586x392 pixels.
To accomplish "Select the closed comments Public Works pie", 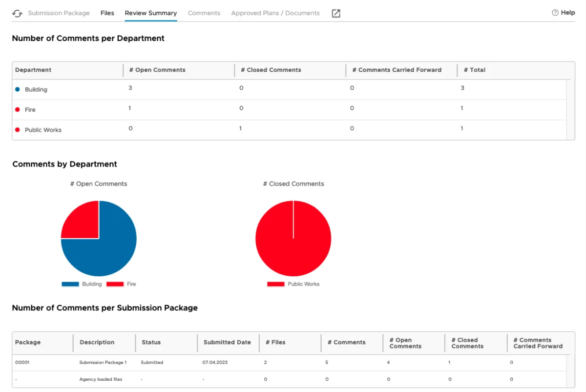I will 293,238.
